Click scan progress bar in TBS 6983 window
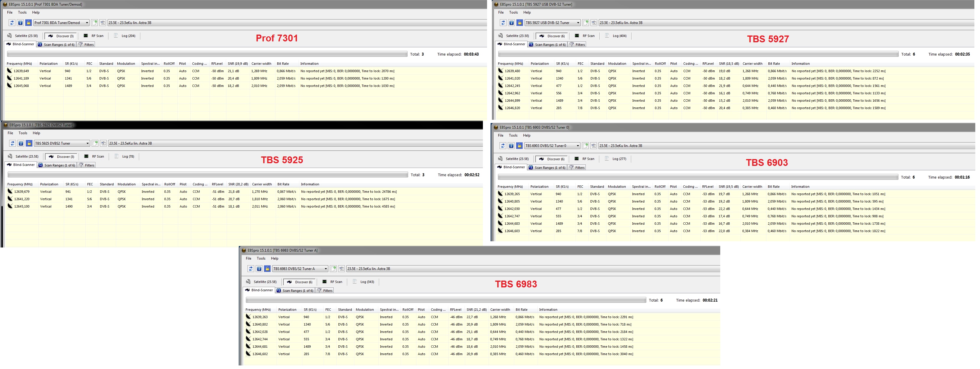Screen dimensions: 980x369 click(446, 300)
